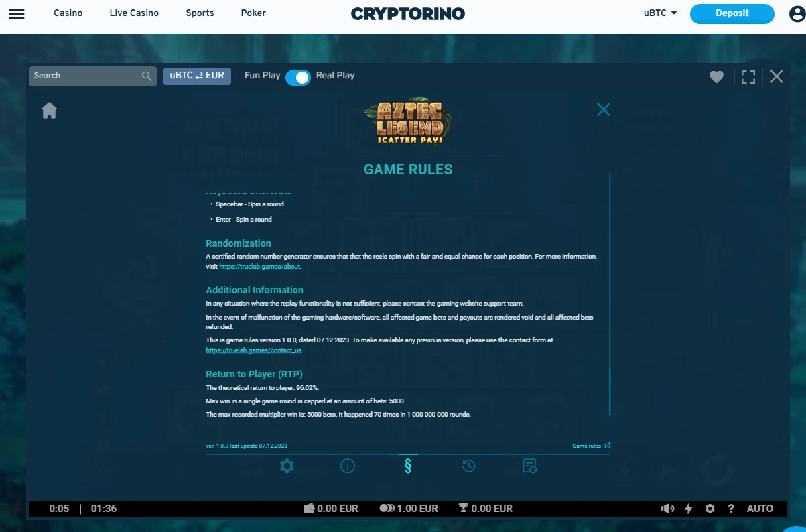Click the AUTO spin button
This screenshot has width=806, height=532.
(x=760, y=509)
